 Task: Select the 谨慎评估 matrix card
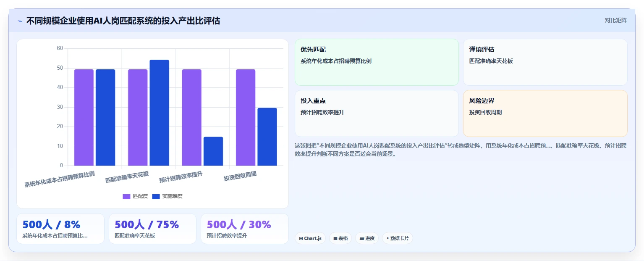545,62
